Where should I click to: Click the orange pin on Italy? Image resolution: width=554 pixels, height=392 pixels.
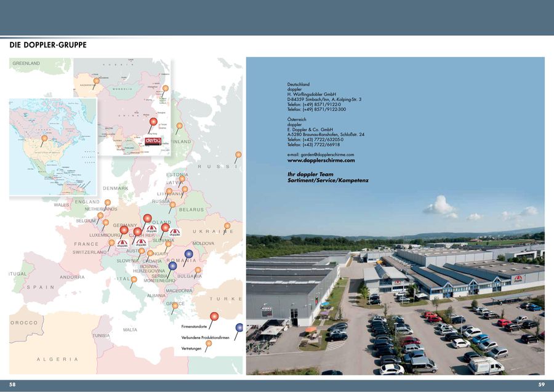tap(134, 279)
